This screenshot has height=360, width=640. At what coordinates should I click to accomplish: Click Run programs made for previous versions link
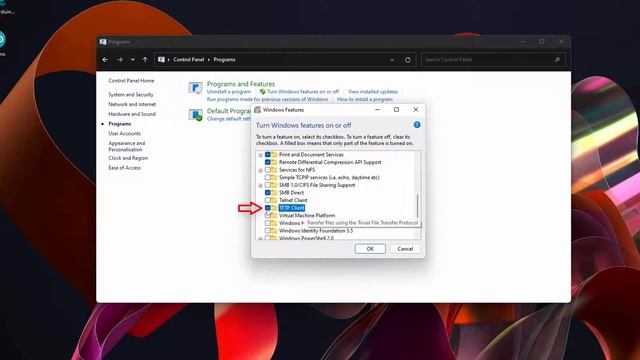pos(267,99)
